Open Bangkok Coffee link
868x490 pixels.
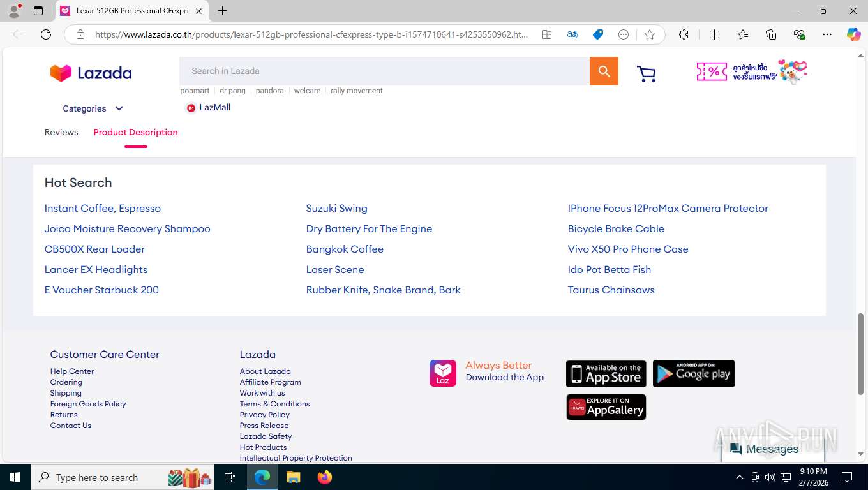tap(345, 249)
